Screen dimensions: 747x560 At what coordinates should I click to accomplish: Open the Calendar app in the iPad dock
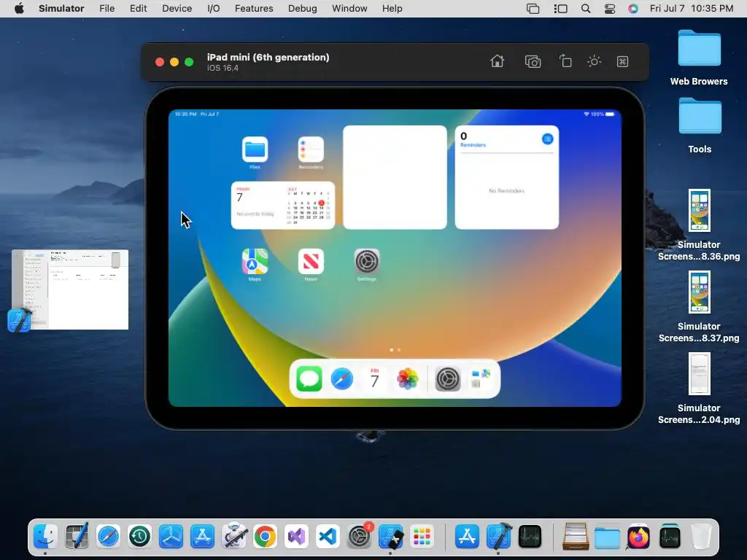tap(375, 379)
